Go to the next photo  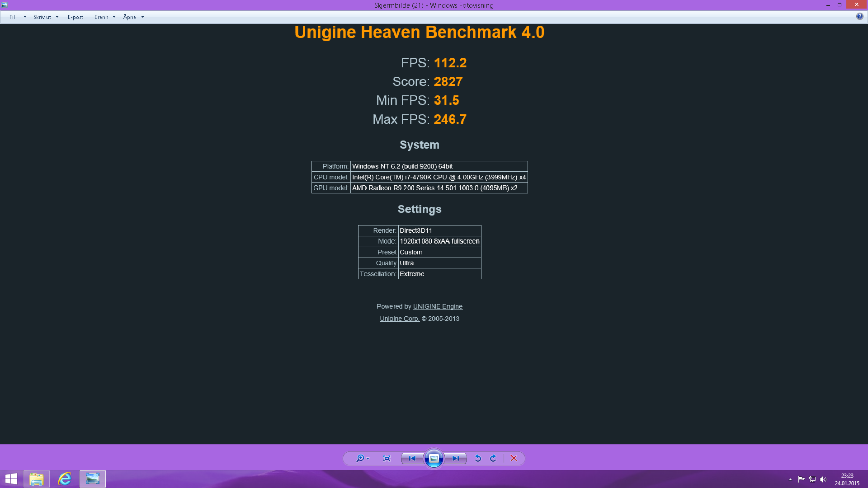pos(455,458)
